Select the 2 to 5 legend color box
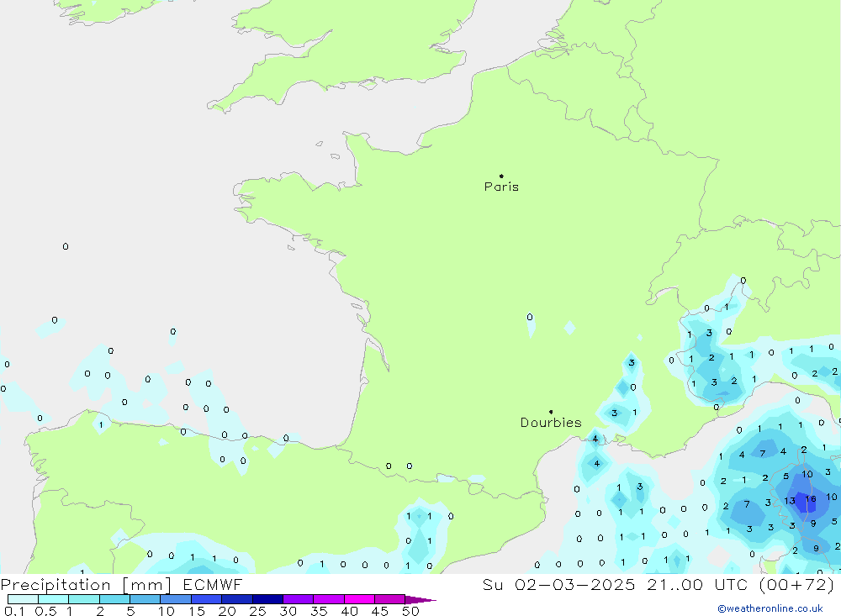841x616 pixels. pos(114,599)
